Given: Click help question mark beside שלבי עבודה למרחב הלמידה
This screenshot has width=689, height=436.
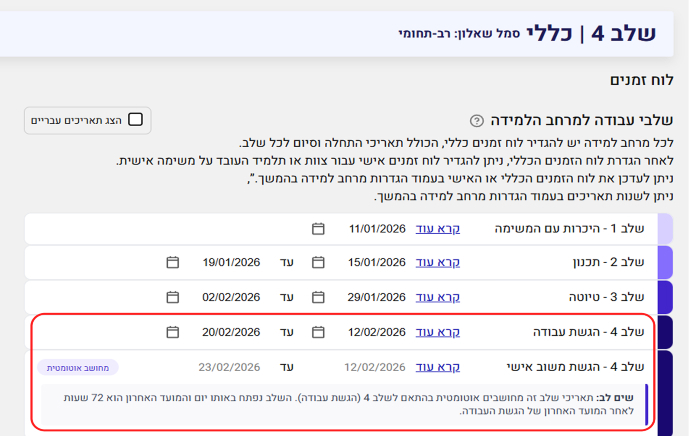Looking at the screenshot, I should click(x=477, y=120).
